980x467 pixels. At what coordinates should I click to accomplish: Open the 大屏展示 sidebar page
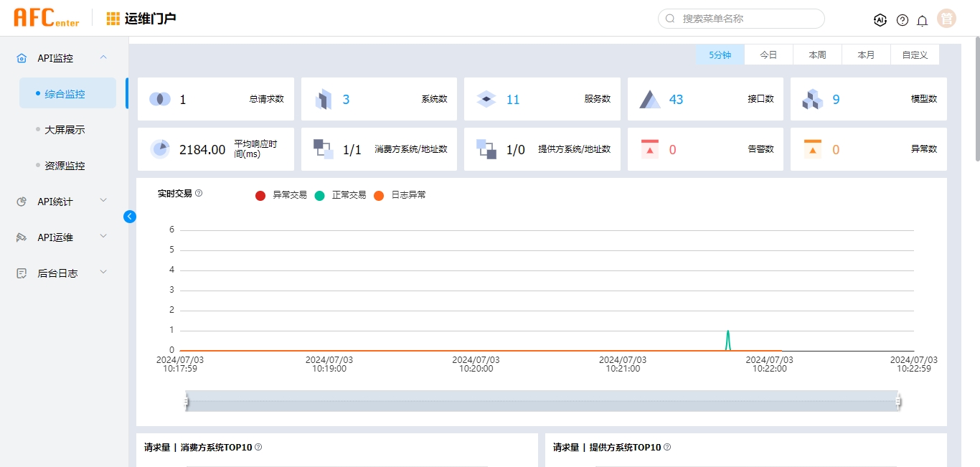pyautogui.click(x=65, y=130)
